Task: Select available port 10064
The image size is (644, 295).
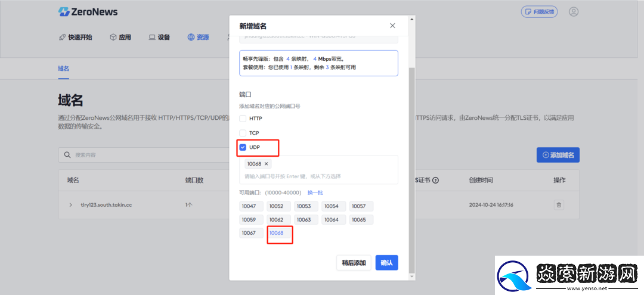Action: [x=333, y=219]
